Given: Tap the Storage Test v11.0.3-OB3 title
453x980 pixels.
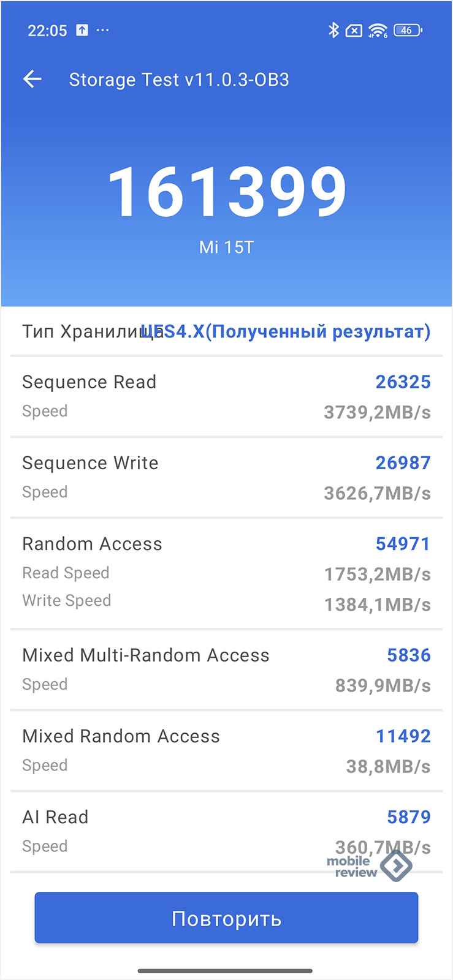Looking at the screenshot, I should coord(179,80).
